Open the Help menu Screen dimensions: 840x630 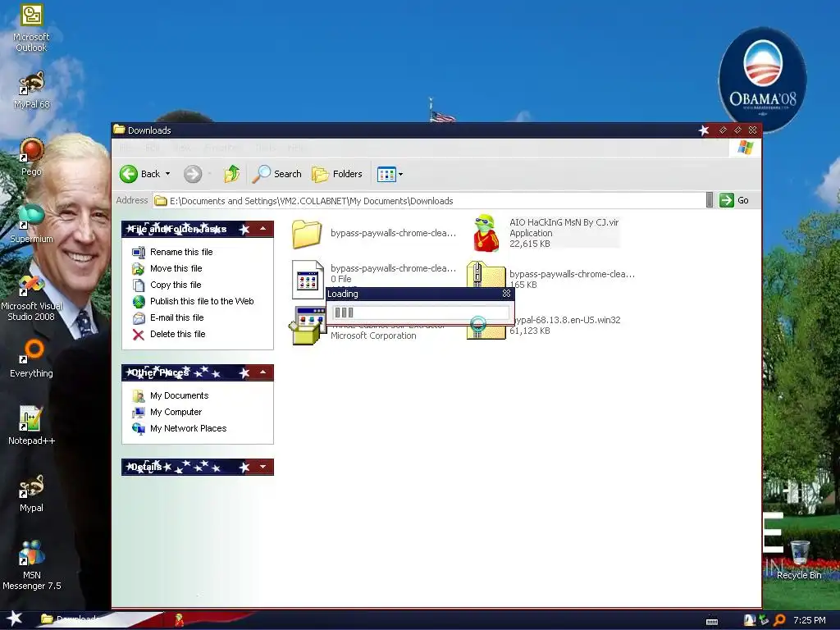[295, 148]
